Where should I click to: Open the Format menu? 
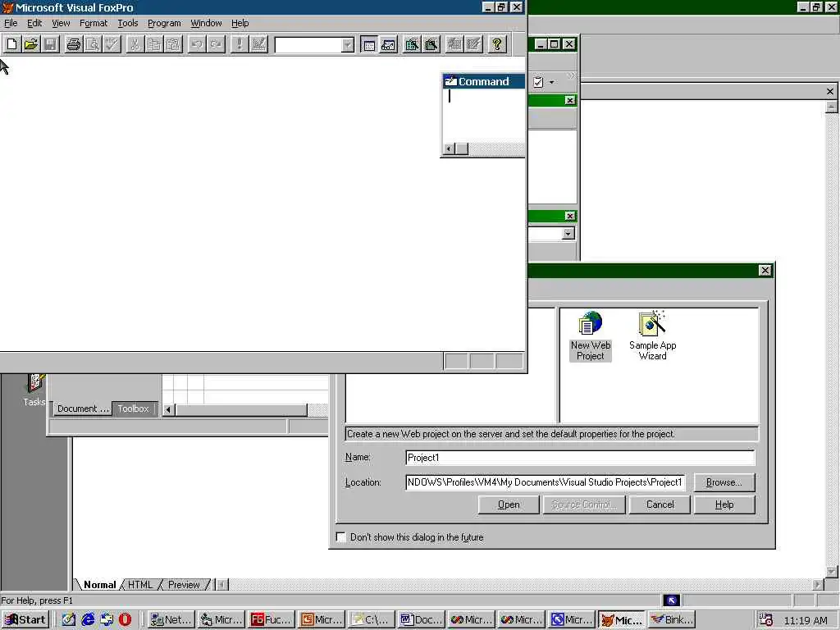point(94,23)
